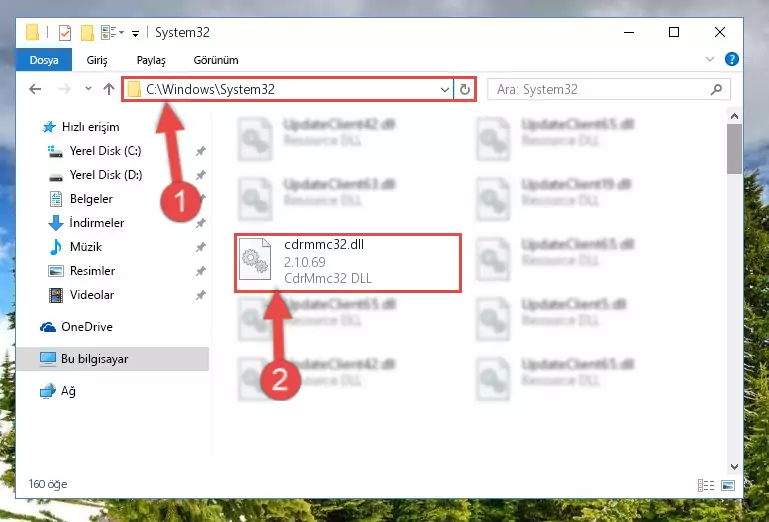Open Belgeler folder in sidebar

coord(81,199)
